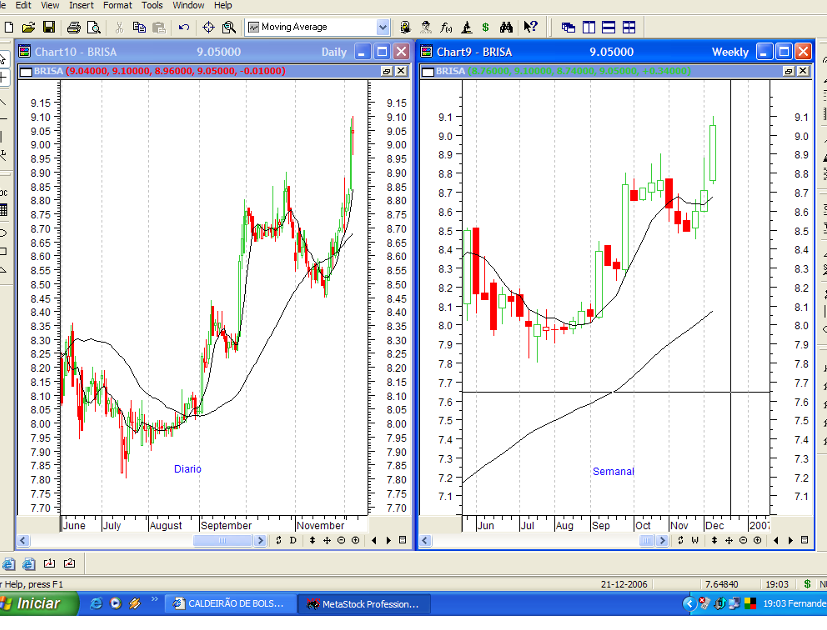Open the Tools menu
827x630 pixels.
(x=152, y=5)
